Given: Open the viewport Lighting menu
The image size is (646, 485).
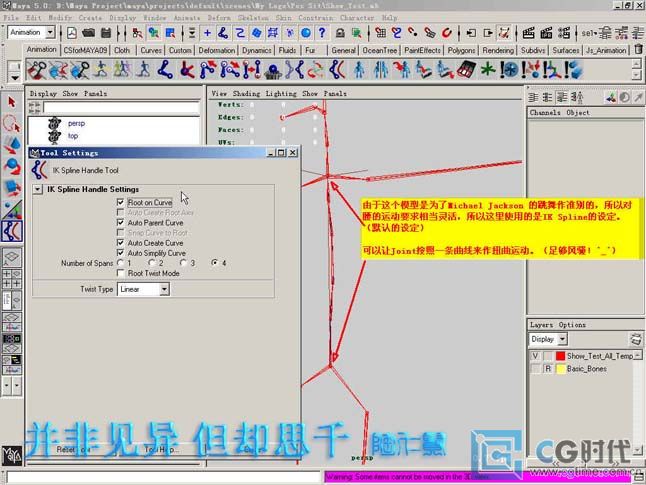Looking at the screenshot, I should click(x=281, y=94).
